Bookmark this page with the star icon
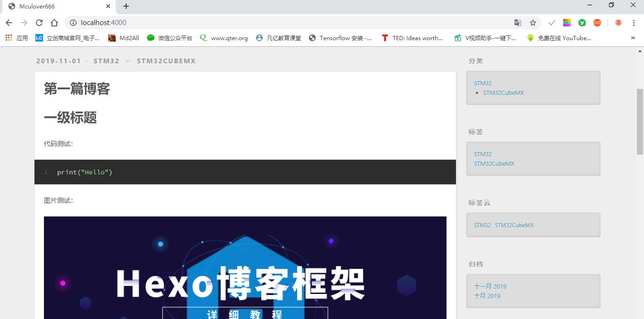The image size is (644, 319). click(x=533, y=23)
